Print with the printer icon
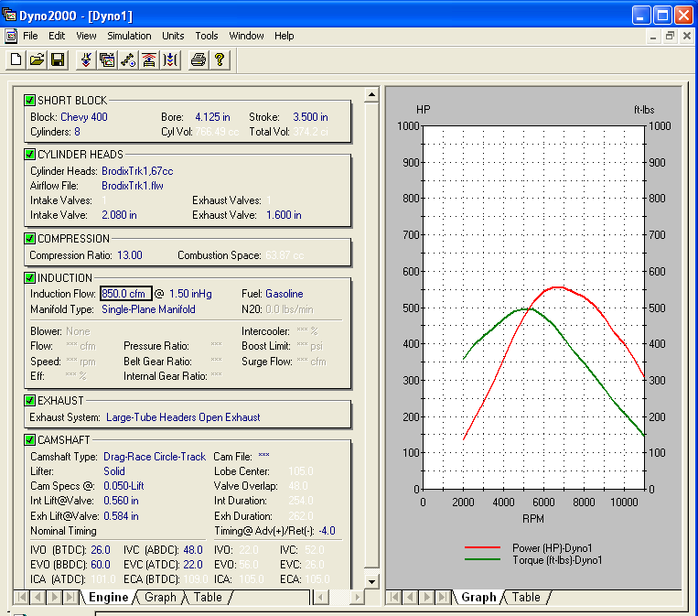The image size is (698, 616). coord(199,59)
